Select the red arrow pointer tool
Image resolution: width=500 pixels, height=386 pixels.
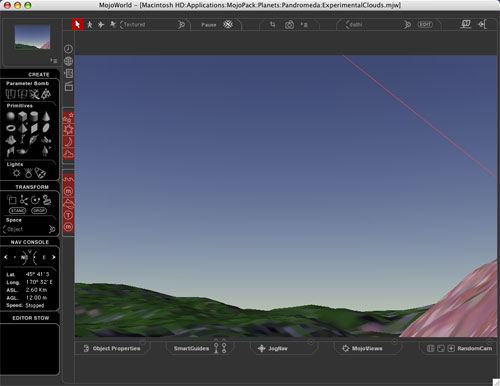78,24
